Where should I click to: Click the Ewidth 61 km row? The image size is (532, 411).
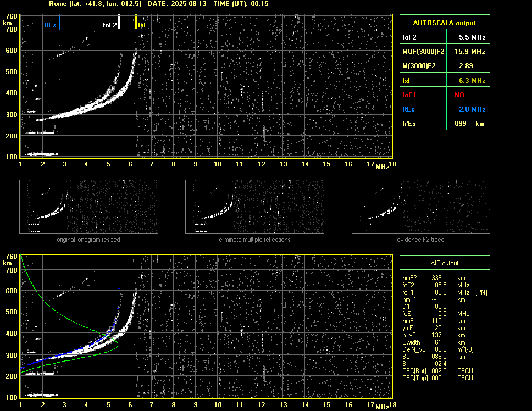click(434, 342)
